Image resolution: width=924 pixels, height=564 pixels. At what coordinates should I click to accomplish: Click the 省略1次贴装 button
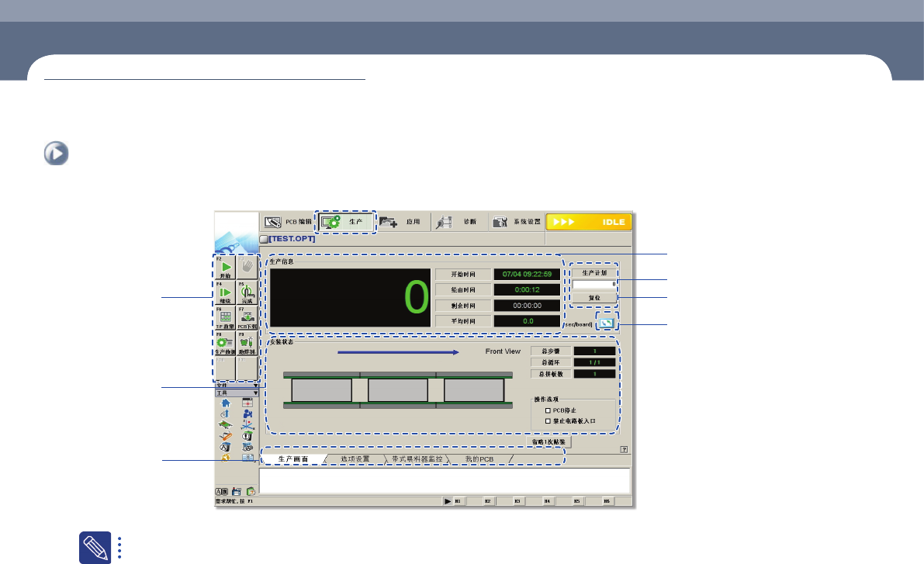[549, 441]
